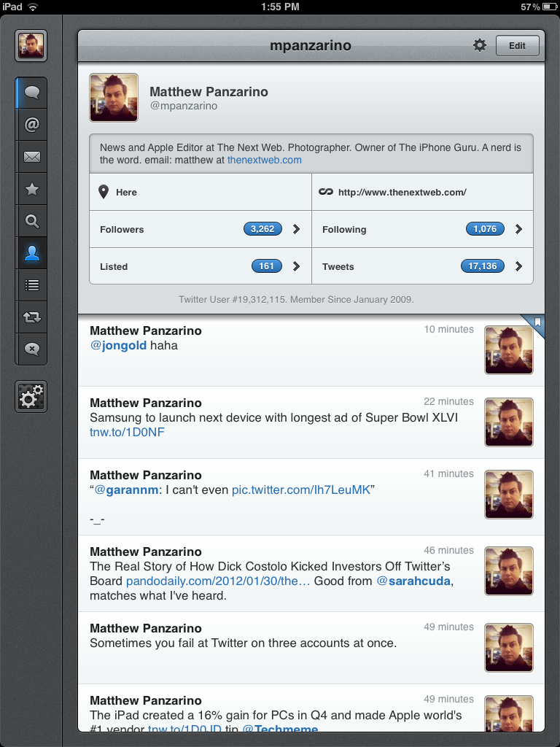
Task: Open pic.twitter.com/Ih7LeuMK link
Action: click(301, 489)
